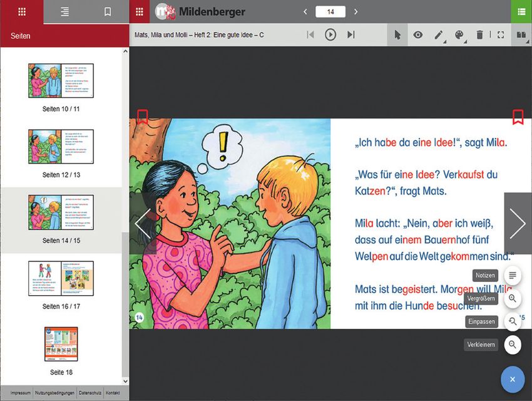Image resolution: width=532 pixels, height=401 pixels.
Task: Skip to the next audio track
Action: tap(351, 34)
